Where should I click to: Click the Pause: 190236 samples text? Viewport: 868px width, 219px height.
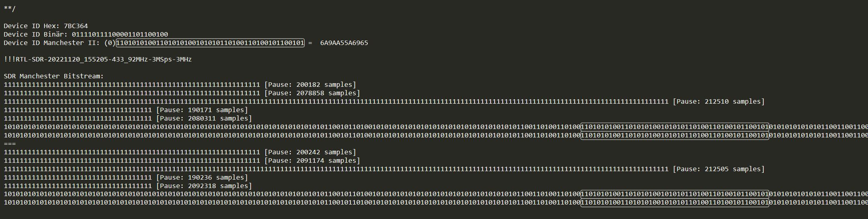tap(202, 177)
